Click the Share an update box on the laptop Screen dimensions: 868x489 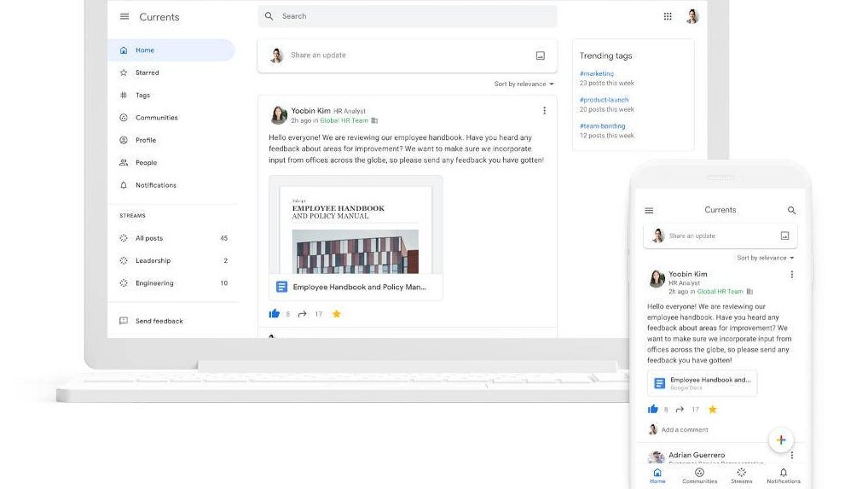pos(408,55)
